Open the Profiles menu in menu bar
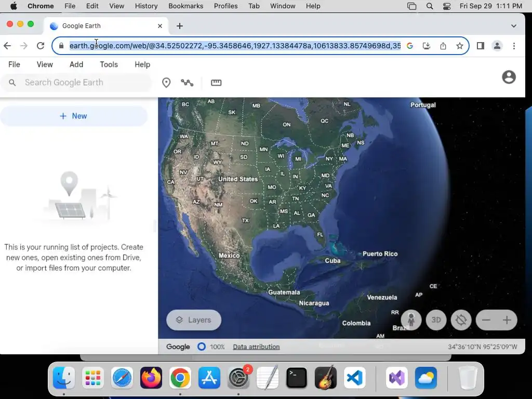 coord(225,6)
